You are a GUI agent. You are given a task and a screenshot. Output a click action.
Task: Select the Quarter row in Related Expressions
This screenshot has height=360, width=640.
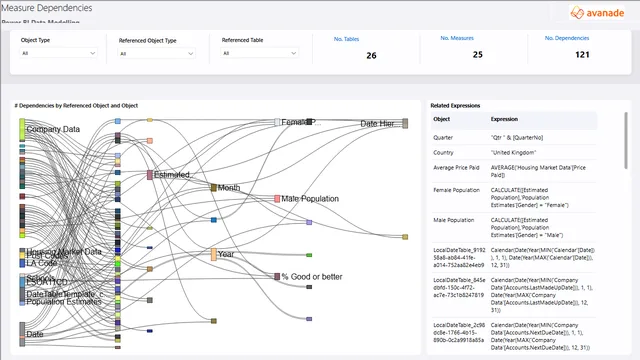(514, 138)
